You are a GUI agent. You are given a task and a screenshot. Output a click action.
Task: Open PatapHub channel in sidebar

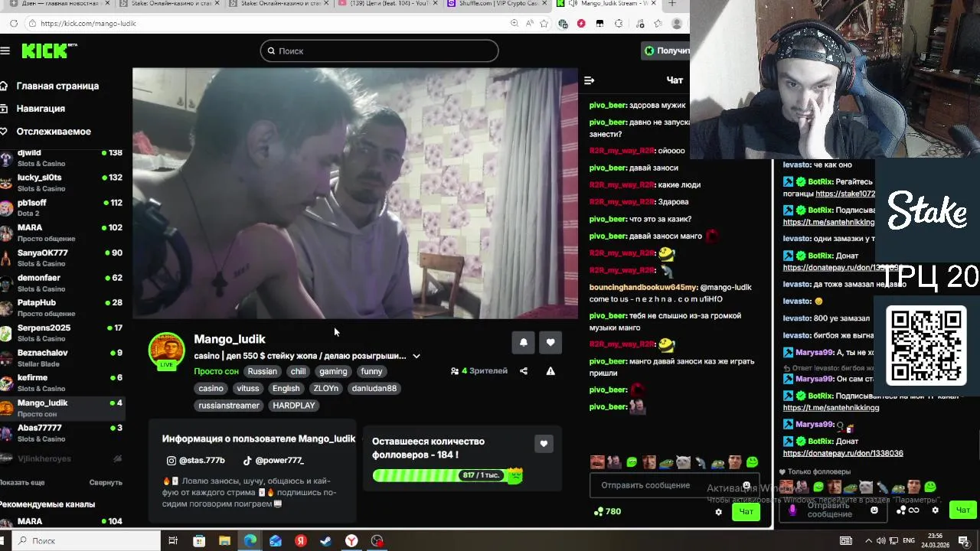pos(61,308)
